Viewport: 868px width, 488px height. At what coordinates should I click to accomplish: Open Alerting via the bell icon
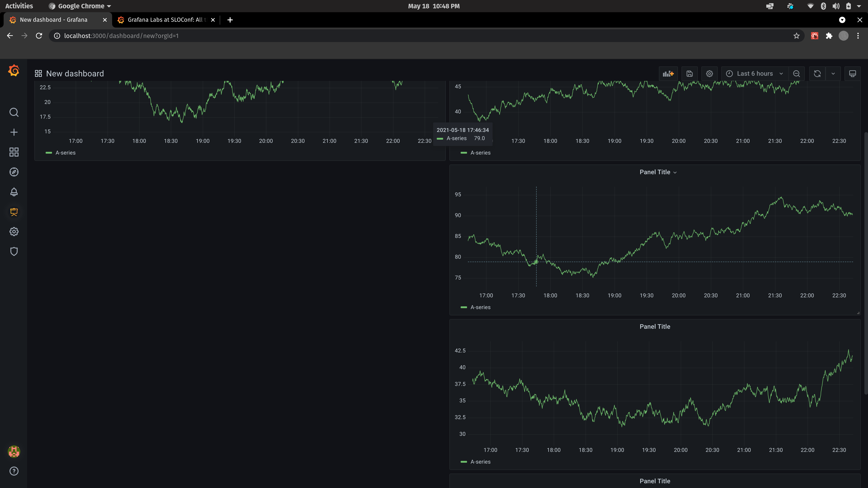tap(14, 192)
